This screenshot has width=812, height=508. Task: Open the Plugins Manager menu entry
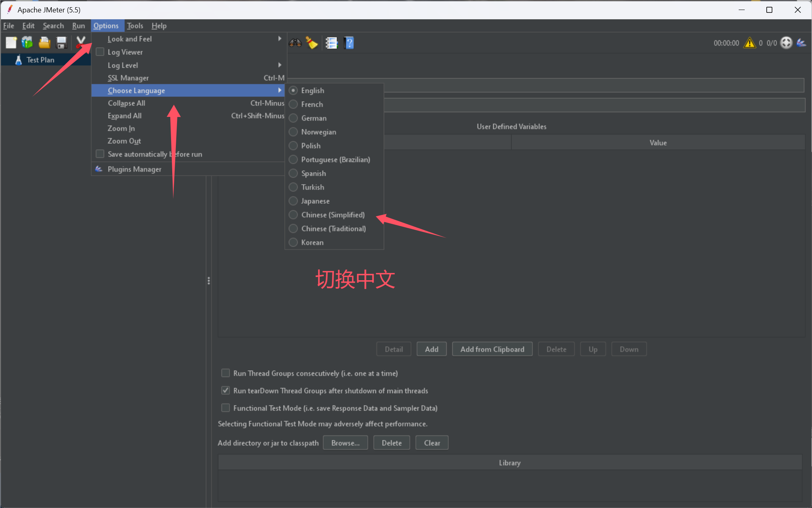click(134, 169)
